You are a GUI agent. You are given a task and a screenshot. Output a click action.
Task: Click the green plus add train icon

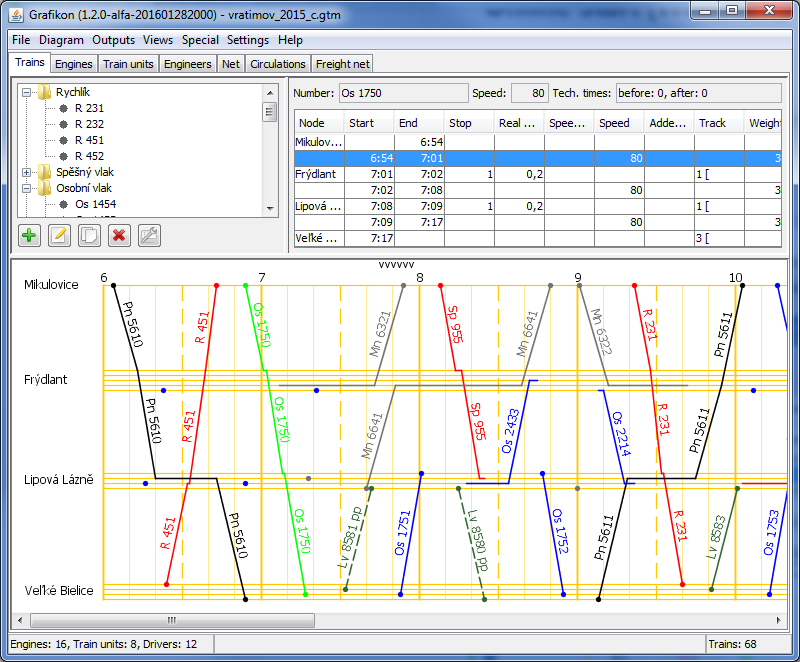point(29,236)
